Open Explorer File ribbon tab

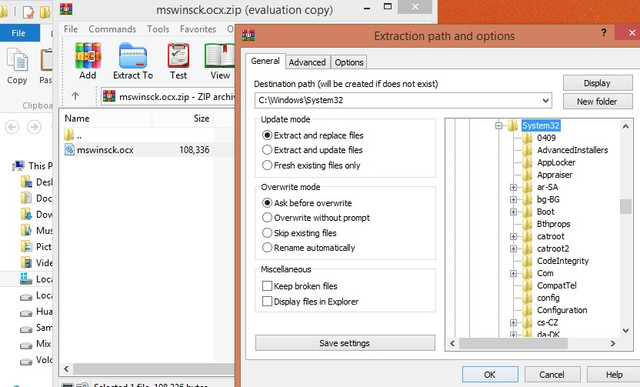click(x=19, y=33)
